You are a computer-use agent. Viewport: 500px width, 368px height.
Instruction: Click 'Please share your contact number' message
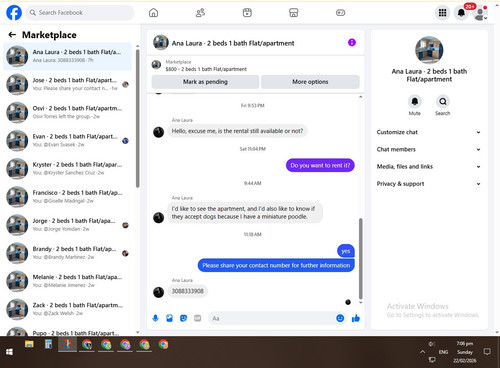coord(276,265)
